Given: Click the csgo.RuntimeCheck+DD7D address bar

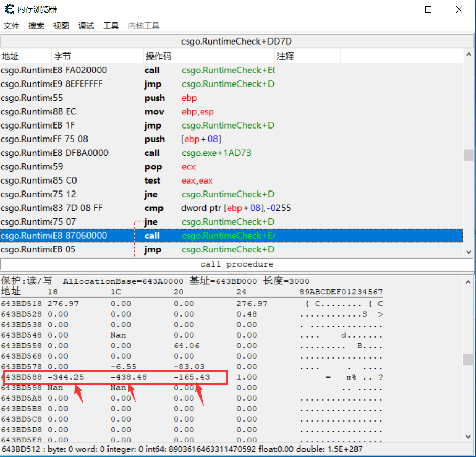Looking at the screenshot, I should [236, 41].
